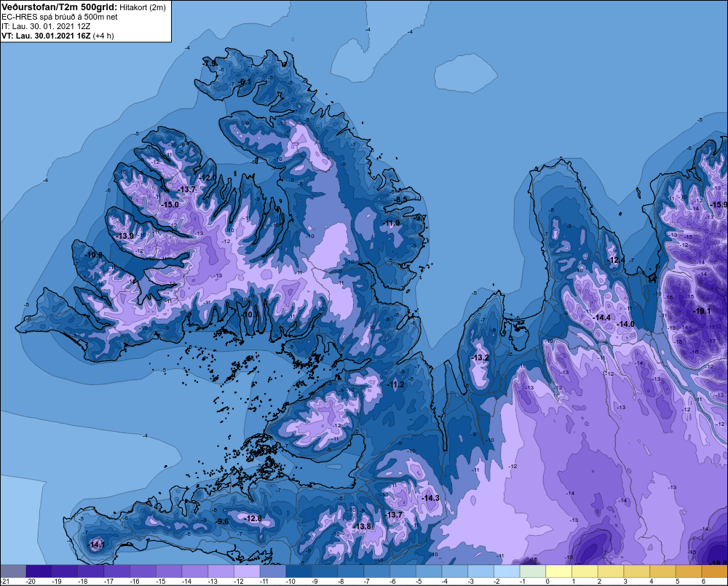The height and width of the screenshot is (586, 728).
Task: Click the -12.0 temperature label
Action: [207, 178]
